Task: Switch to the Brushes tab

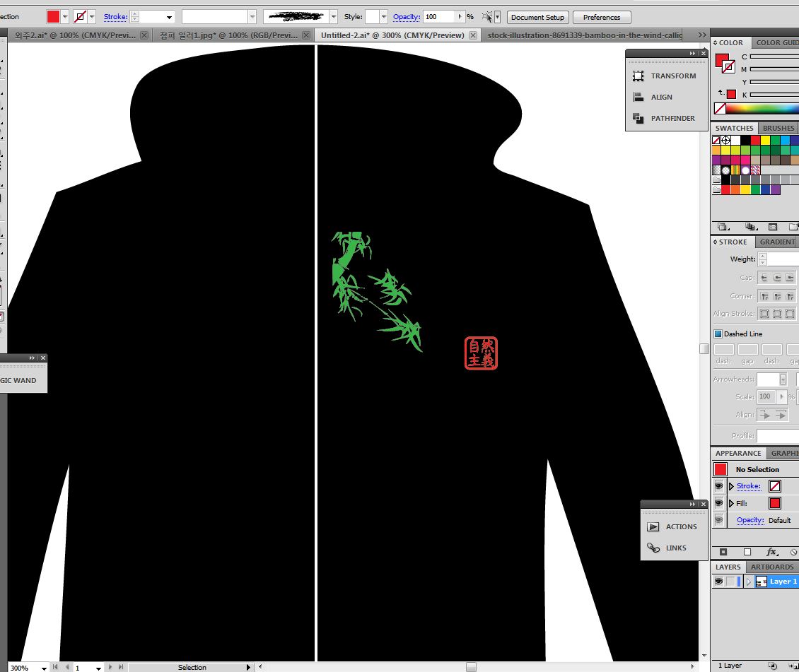Action: click(x=778, y=128)
